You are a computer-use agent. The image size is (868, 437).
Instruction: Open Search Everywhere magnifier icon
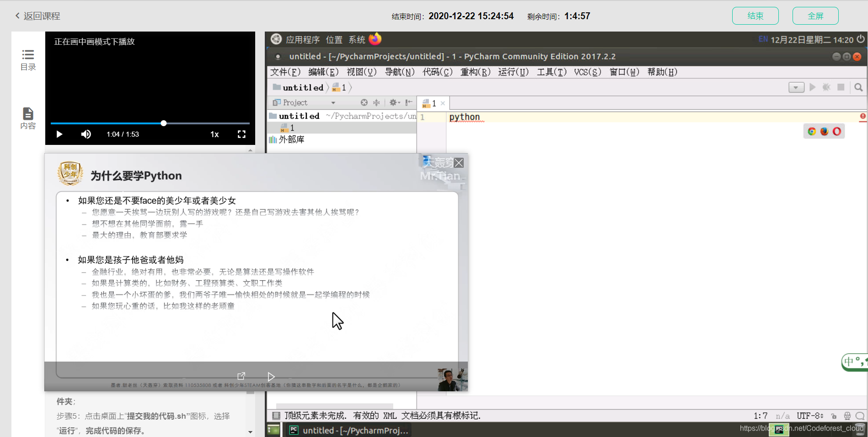click(x=858, y=87)
